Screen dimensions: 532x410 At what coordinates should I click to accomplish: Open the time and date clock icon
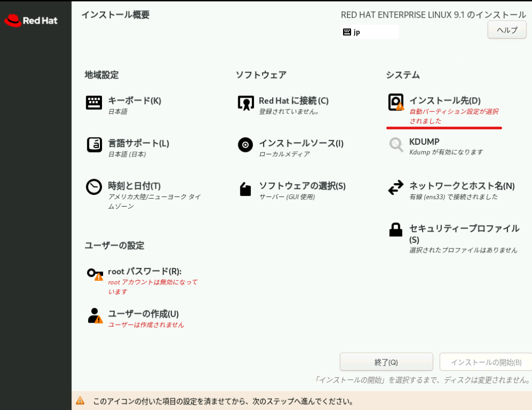pos(94,187)
